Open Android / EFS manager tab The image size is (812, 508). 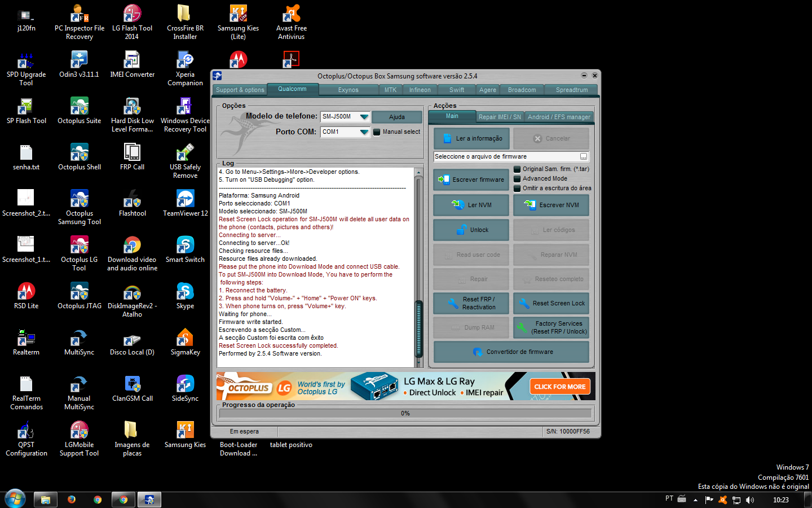(x=559, y=117)
